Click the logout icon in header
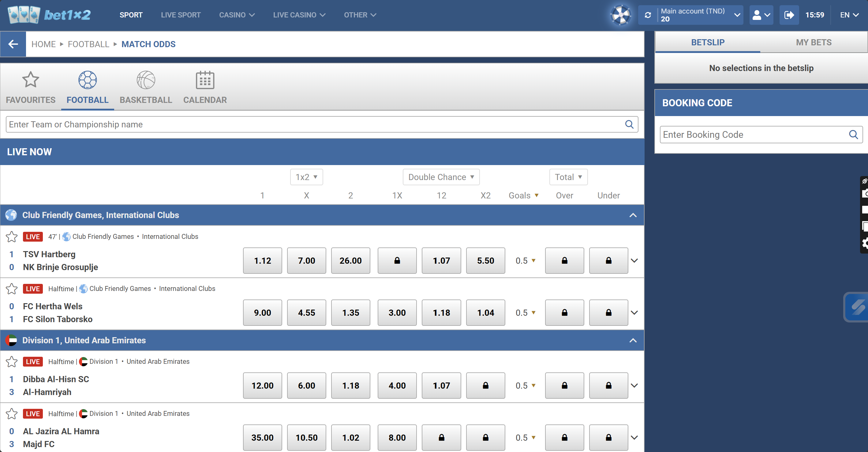The width and height of the screenshot is (868, 452). tap(789, 15)
